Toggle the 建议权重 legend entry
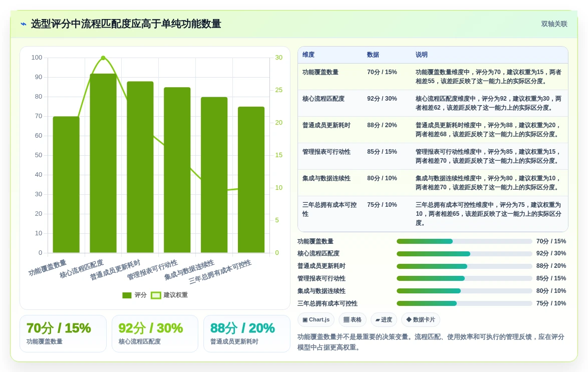Screen dimensions: 588x372 pos(169,295)
